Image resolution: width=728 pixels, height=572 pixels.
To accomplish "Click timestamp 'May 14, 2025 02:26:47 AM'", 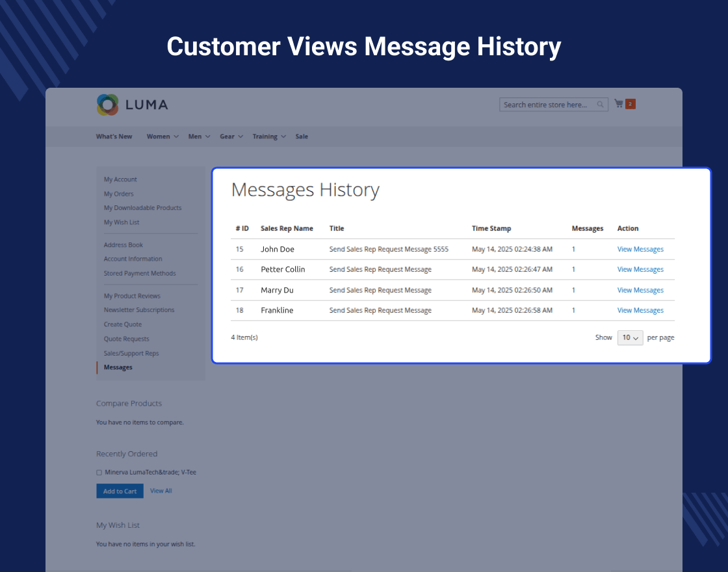I will pyautogui.click(x=512, y=269).
